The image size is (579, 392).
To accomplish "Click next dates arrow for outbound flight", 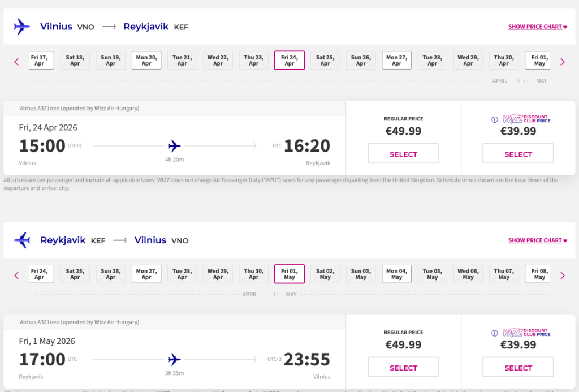I will tap(562, 62).
